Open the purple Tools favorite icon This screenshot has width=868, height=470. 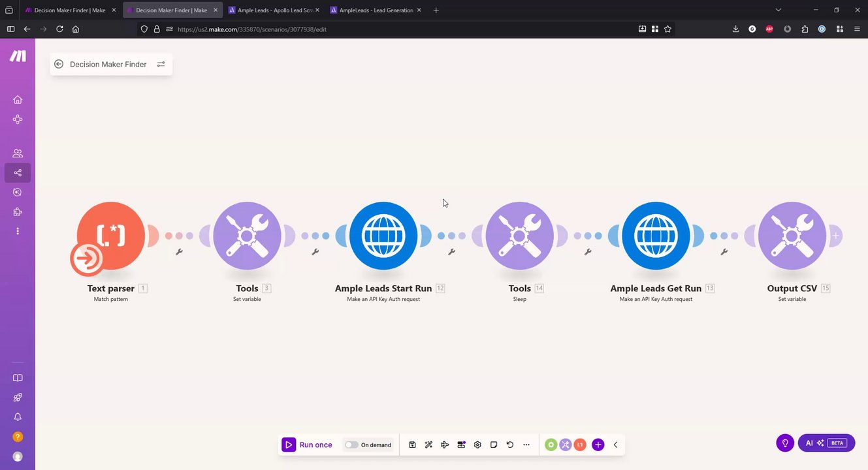(566, 445)
